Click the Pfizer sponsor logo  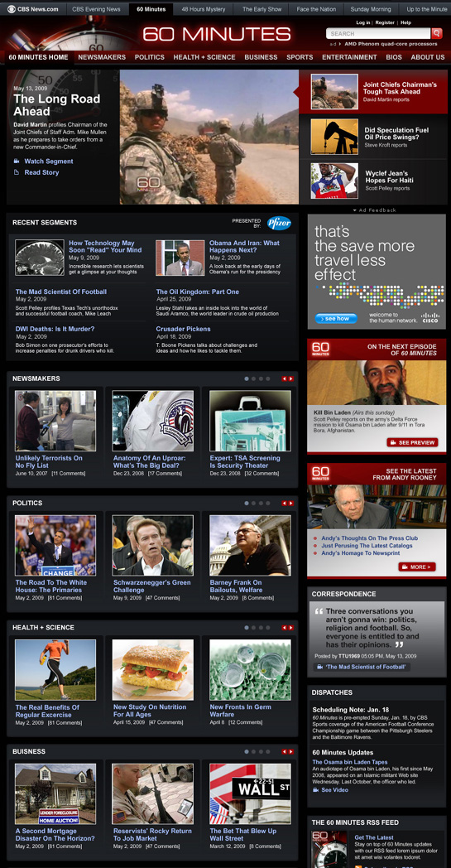279,223
